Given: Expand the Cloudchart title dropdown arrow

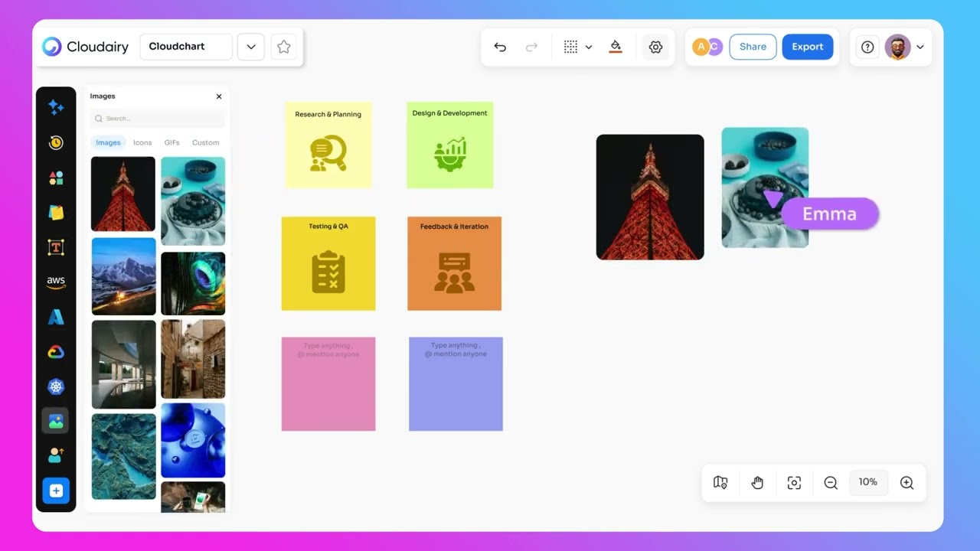Looking at the screenshot, I should click(x=251, y=47).
